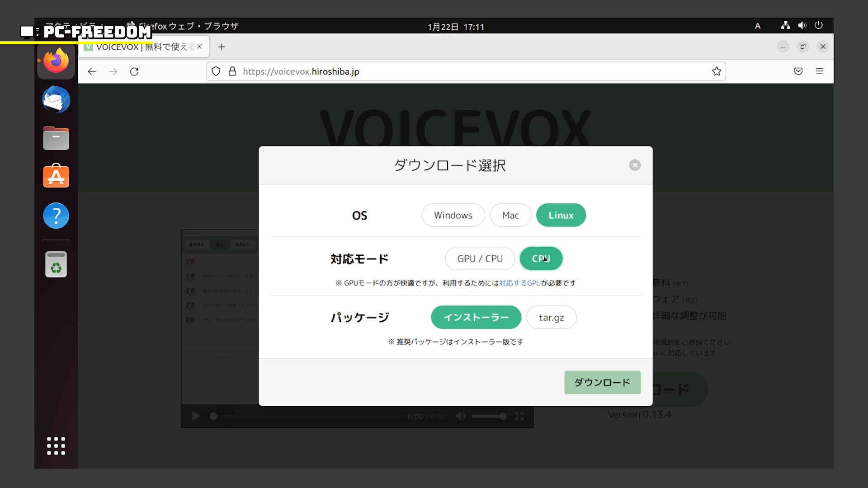Select Windows as the OS
868x488 pixels.
point(453,215)
